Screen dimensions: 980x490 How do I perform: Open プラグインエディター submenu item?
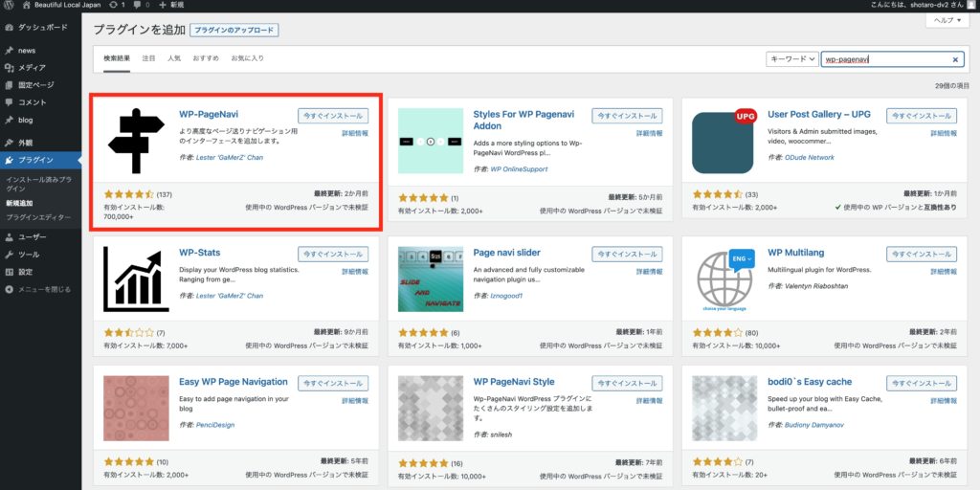(x=38, y=217)
